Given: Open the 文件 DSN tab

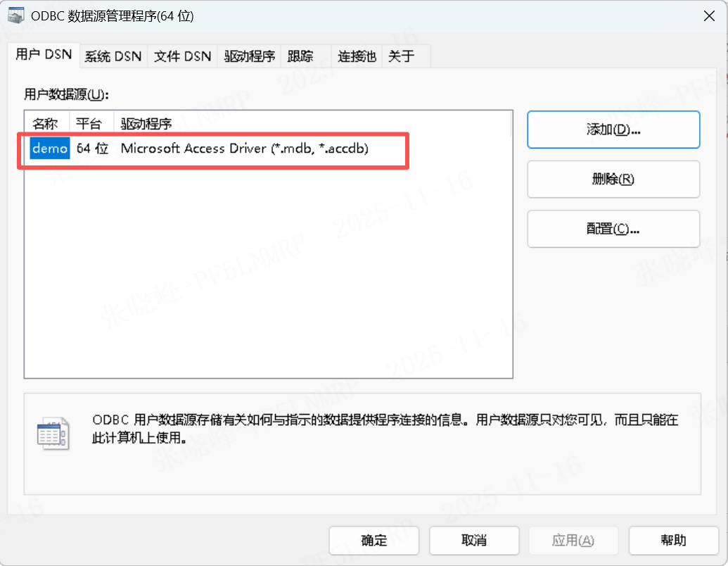Looking at the screenshot, I should (182, 57).
